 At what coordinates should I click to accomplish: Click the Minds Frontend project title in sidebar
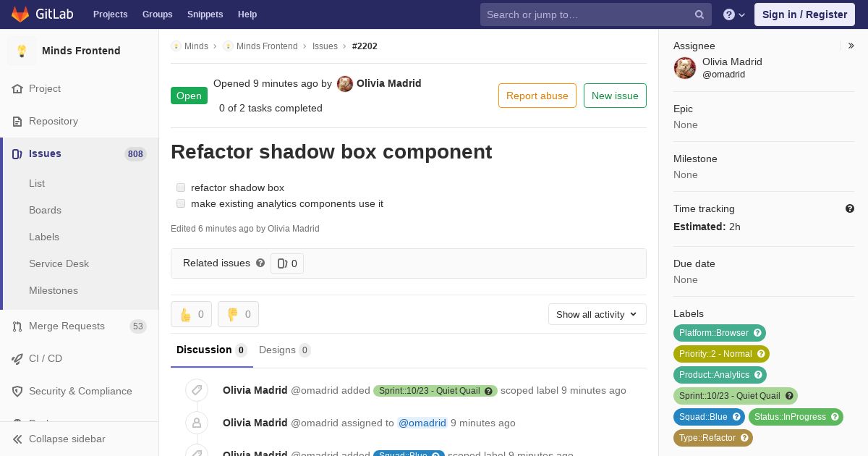click(x=81, y=51)
